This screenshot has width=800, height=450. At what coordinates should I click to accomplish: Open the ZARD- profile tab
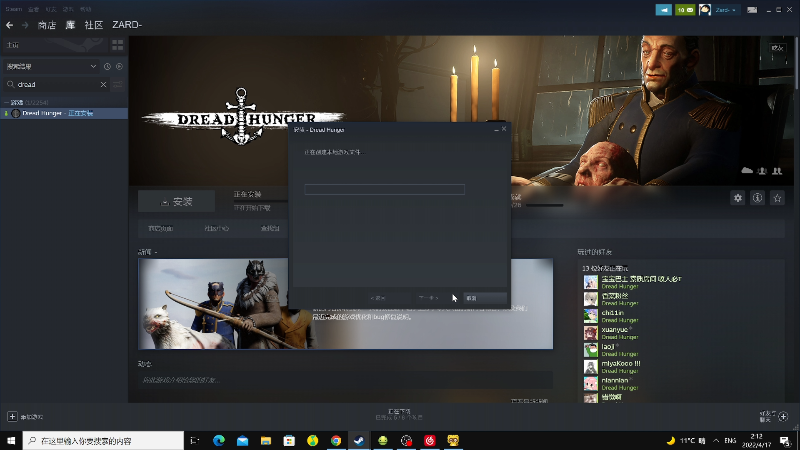click(x=127, y=25)
